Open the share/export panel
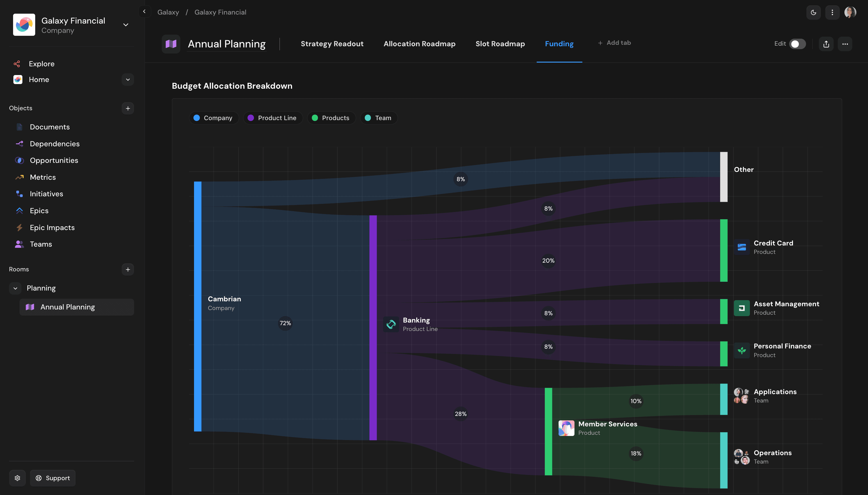 tap(826, 44)
